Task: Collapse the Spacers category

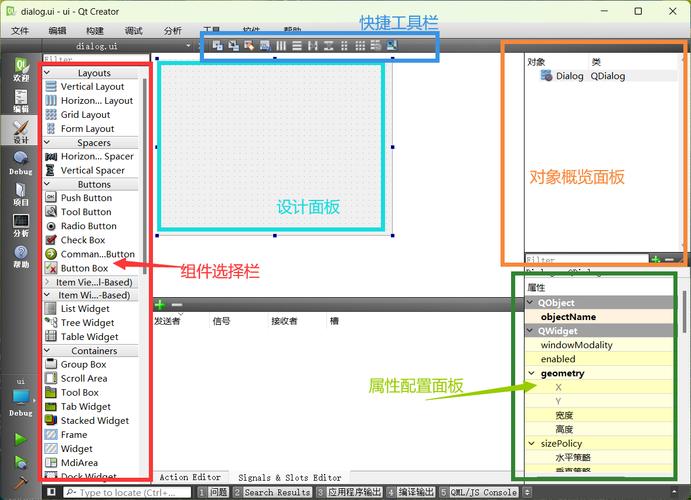Action: 48,142
